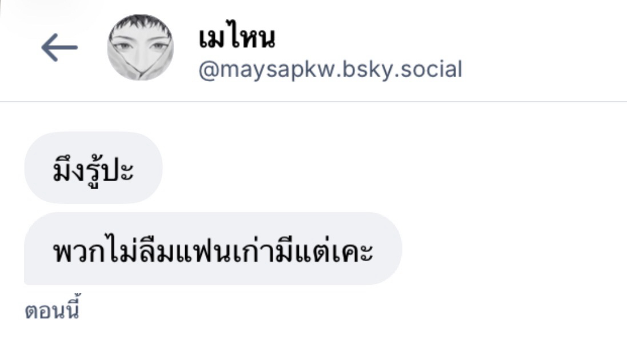This screenshot has width=627, height=364.
Task: Tap the hooded face avatar thumbnail
Action: [141, 47]
